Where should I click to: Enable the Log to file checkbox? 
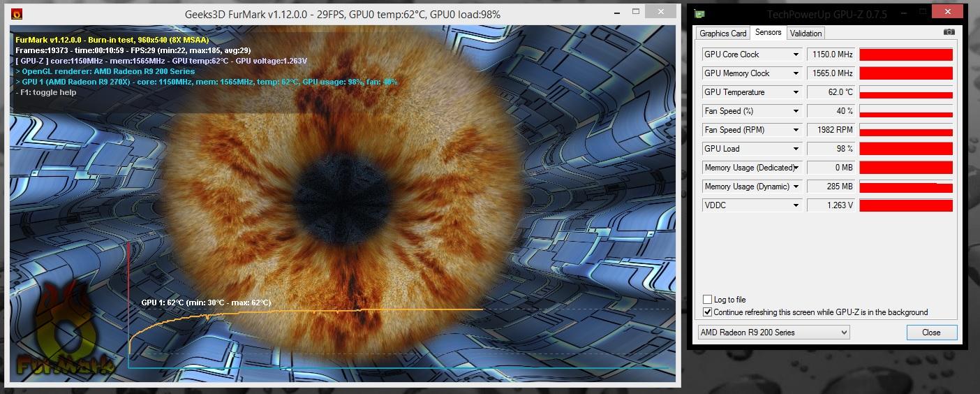(x=708, y=300)
